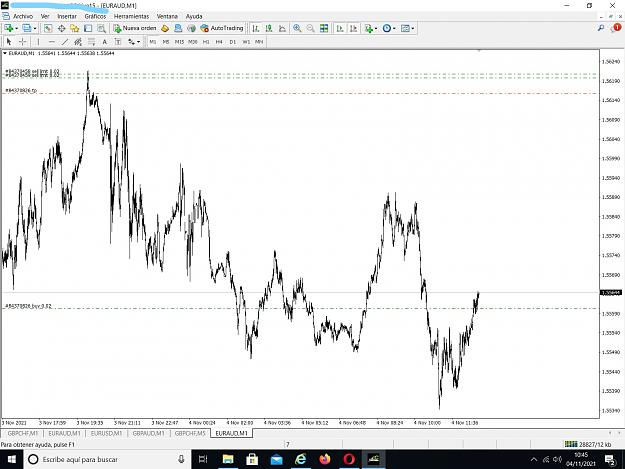The height and width of the screenshot is (469, 625).
Task: Expand the templates dropdown arrow
Action: pyautogui.click(x=413, y=28)
